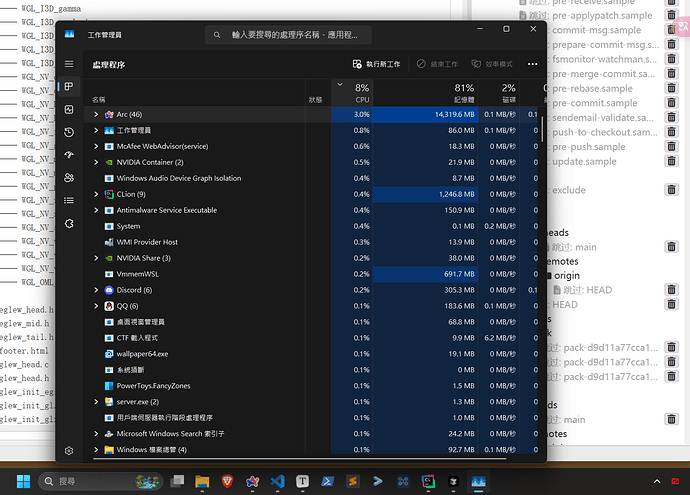This screenshot has width=690, height=495.
Task: Open the App history page in sidebar
Action: 69,132
